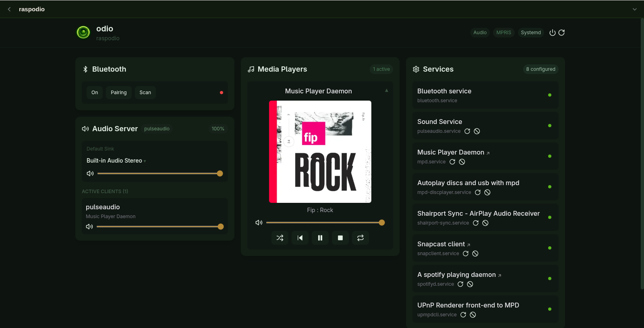Stop the playback
644x328 pixels.
click(340, 238)
